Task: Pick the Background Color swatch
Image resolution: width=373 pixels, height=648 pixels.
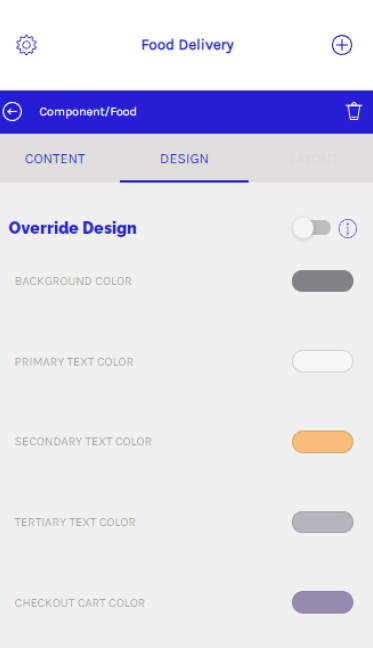Action: coord(323,281)
